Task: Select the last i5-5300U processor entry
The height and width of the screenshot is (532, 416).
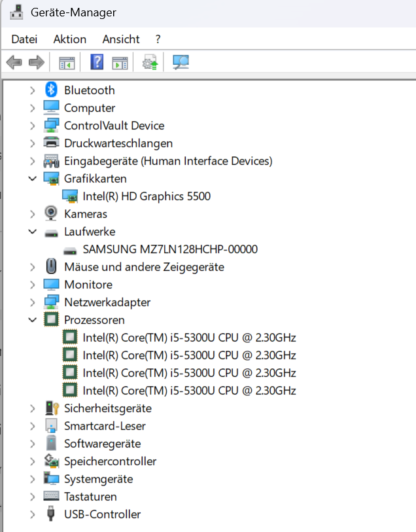Action: click(x=189, y=390)
